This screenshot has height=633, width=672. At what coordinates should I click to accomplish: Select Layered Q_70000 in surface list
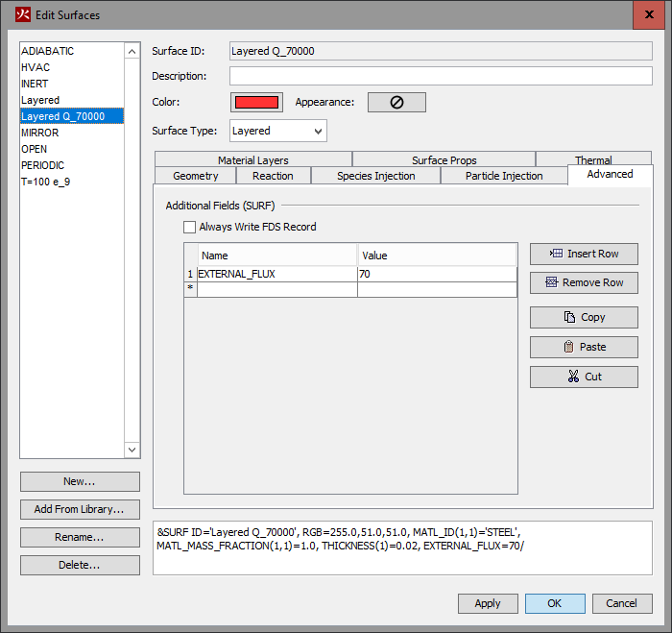pos(72,116)
